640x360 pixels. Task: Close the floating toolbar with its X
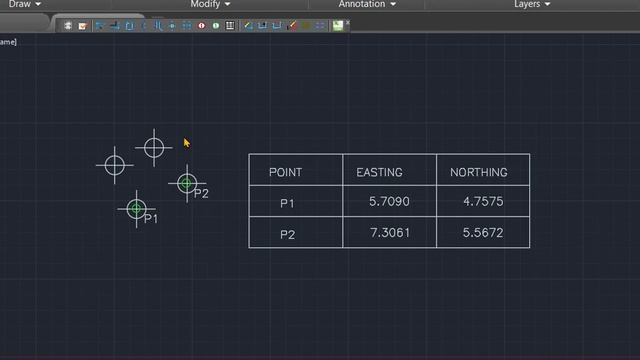(x=348, y=22)
